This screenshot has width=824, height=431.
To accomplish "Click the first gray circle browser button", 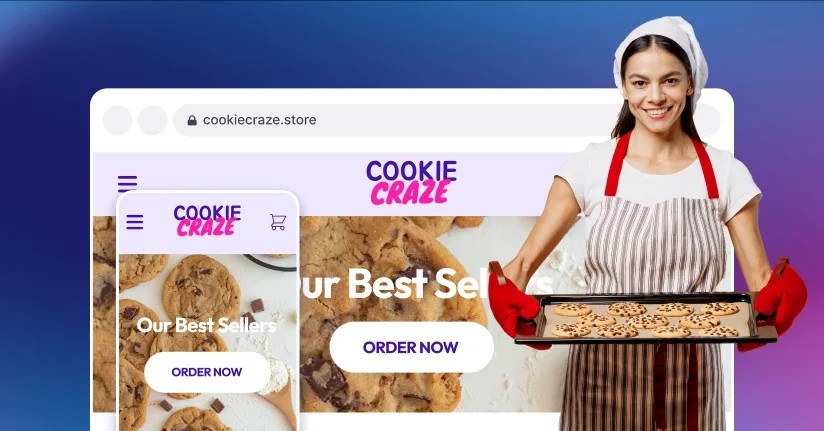I will [x=117, y=120].
